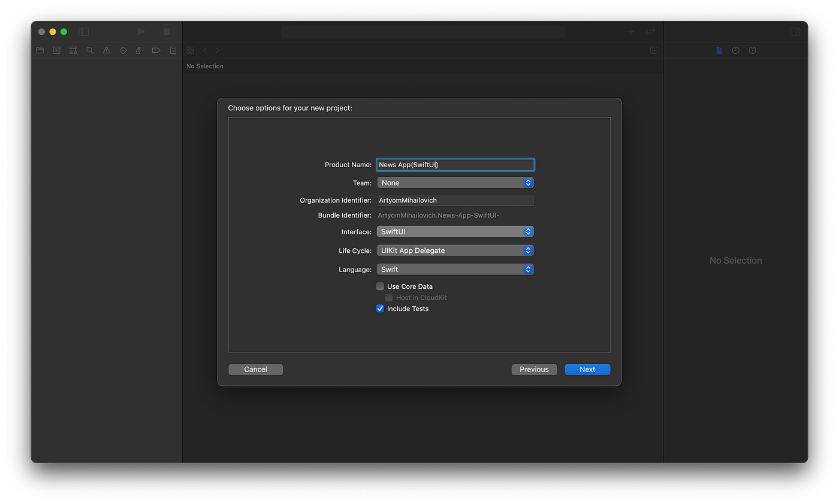Click the Host in CloudKit checkbox
Viewport: 839px width, 504px height.
click(x=388, y=297)
